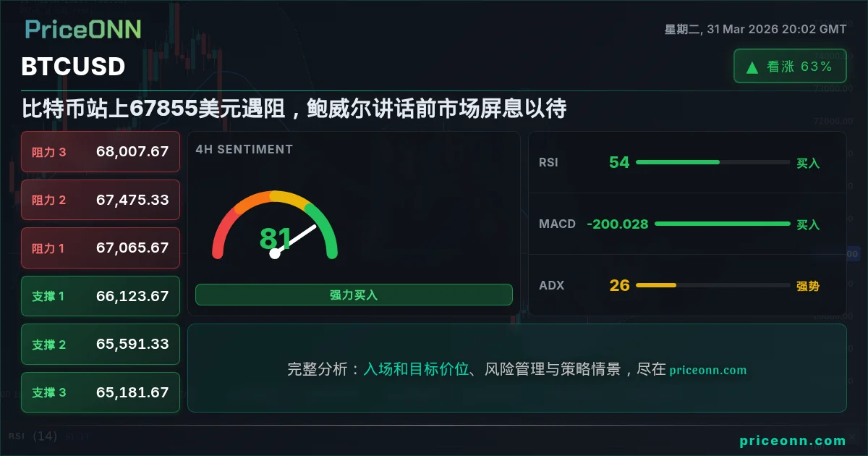Click the 强力买入 sentiment button
868x456 pixels.
pos(354,295)
